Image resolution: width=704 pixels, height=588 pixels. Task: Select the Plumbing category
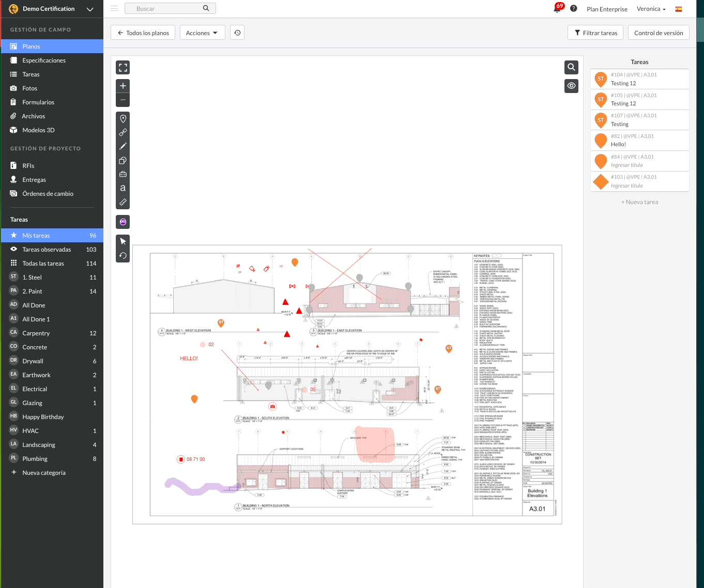coord(52,459)
